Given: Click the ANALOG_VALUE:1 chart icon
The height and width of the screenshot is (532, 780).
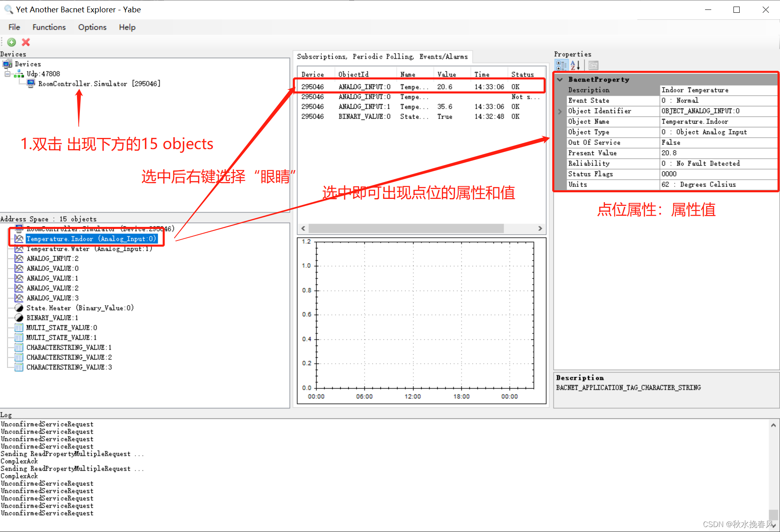Looking at the screenshot, I should pos(19,278).
